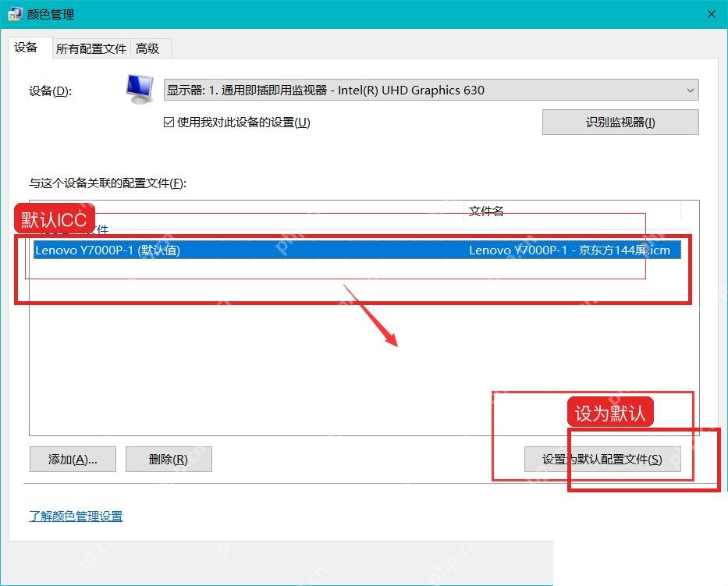
Task: Open the 了解颜色管理设置 link
Action: click(x=76, y=517)
